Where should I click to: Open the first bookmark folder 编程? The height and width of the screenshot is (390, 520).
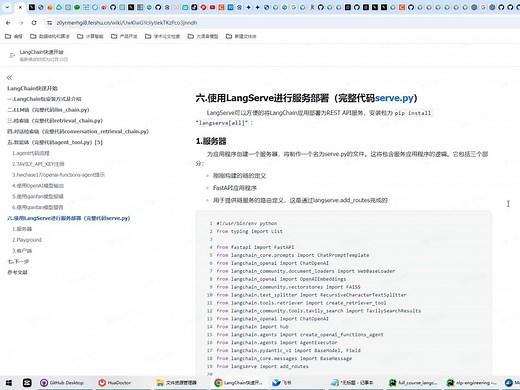[14, 36]
